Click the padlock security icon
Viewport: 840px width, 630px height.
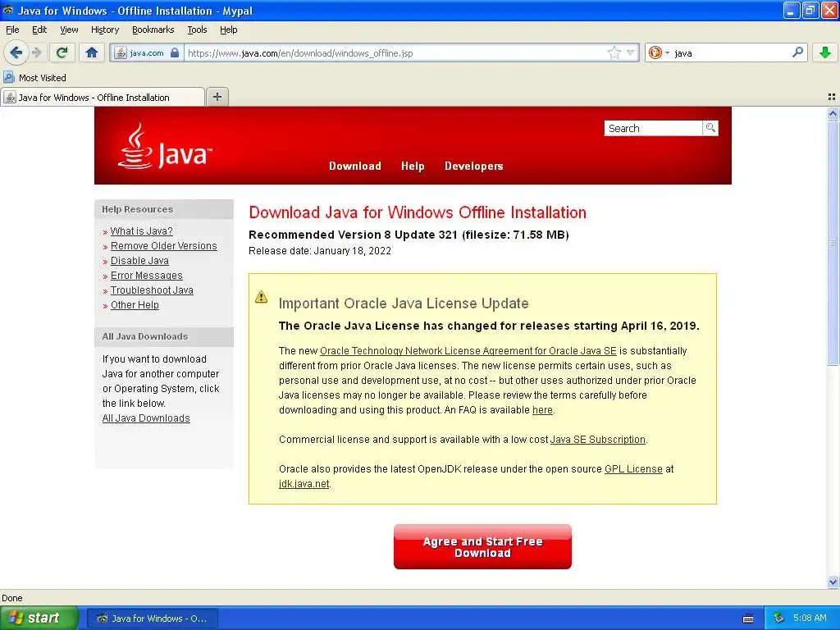click(x=175, y=52)
